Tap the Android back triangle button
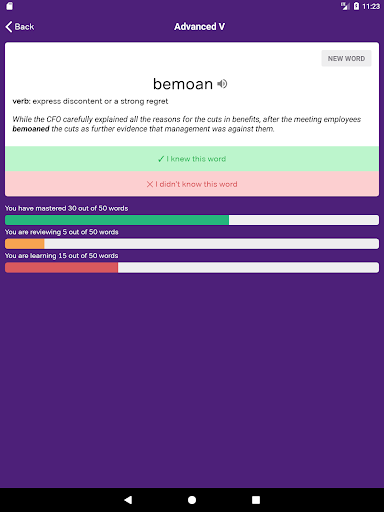Screen dimensions: 384x512 click(128, 500)
